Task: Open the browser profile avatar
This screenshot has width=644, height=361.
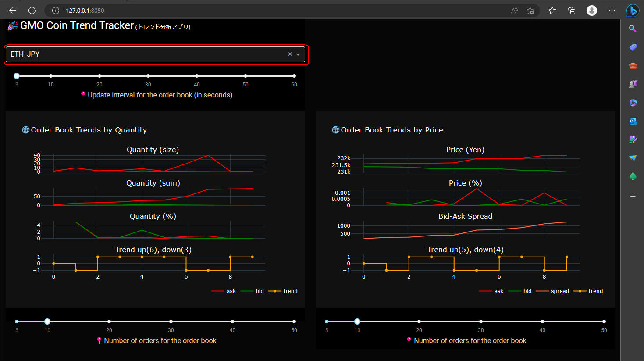Action: [x=592, y=11]
